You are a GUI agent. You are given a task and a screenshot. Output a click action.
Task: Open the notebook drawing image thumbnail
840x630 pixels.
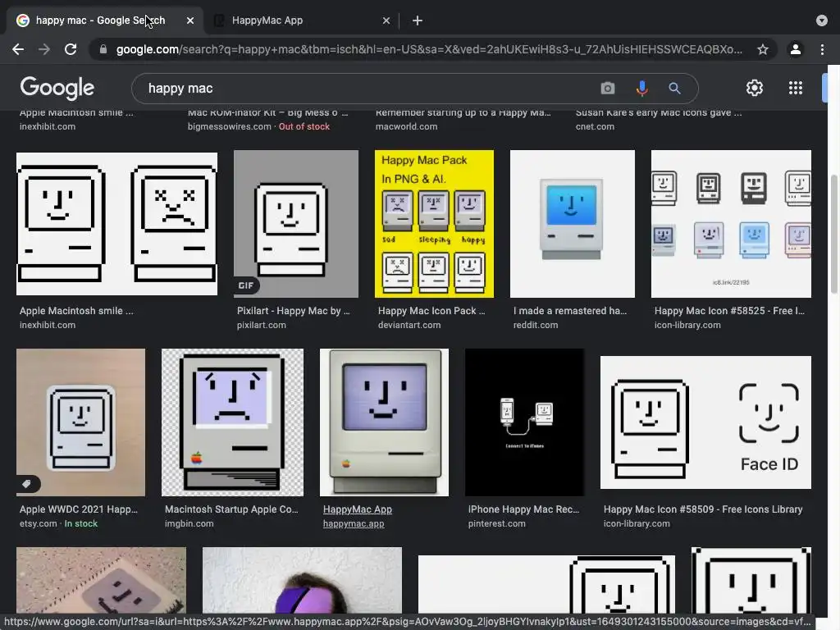click(101, 580)
